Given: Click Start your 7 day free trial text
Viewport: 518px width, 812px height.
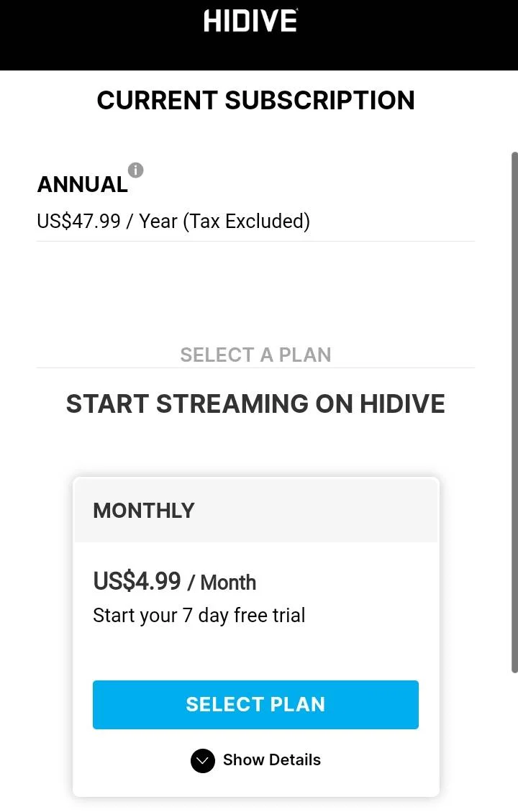Looking at the screenshot, I should [x=199, y=616].
